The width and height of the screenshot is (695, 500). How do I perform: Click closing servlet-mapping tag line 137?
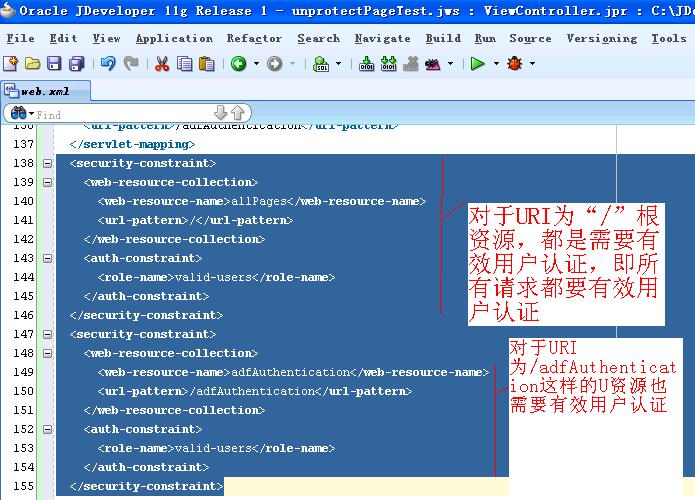(x=132, y=145)
